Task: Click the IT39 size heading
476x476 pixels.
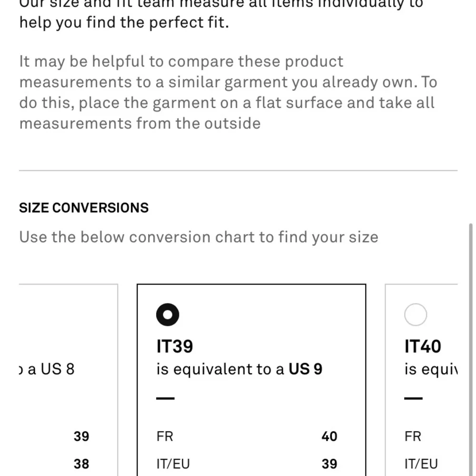Action: 175,346
